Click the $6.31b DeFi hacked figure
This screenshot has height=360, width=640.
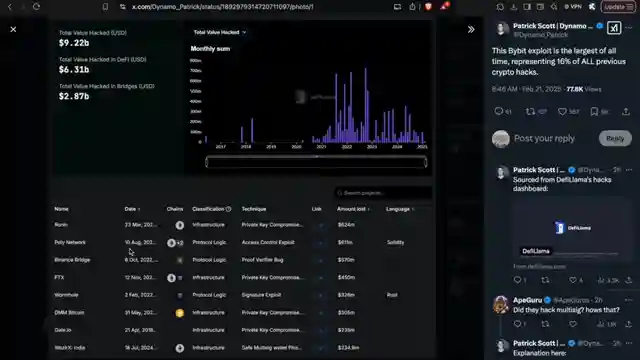(74, 69)
